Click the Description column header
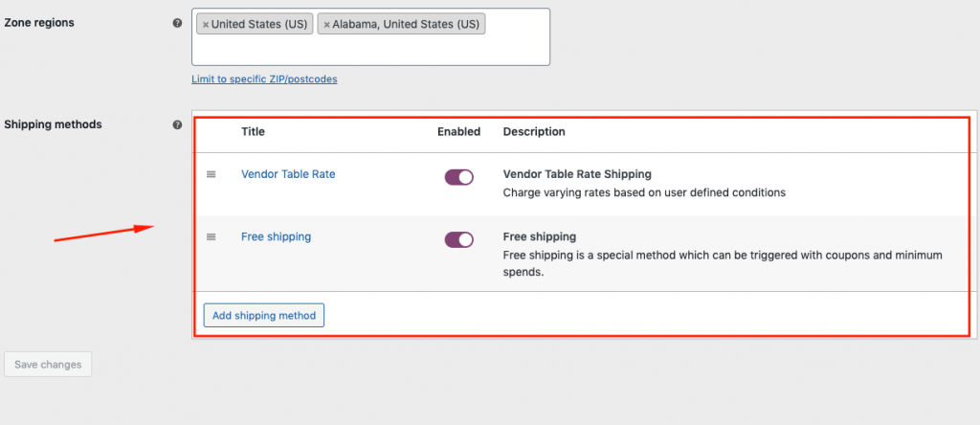Viewport: 980px width, 425px height. coord(534,132)
